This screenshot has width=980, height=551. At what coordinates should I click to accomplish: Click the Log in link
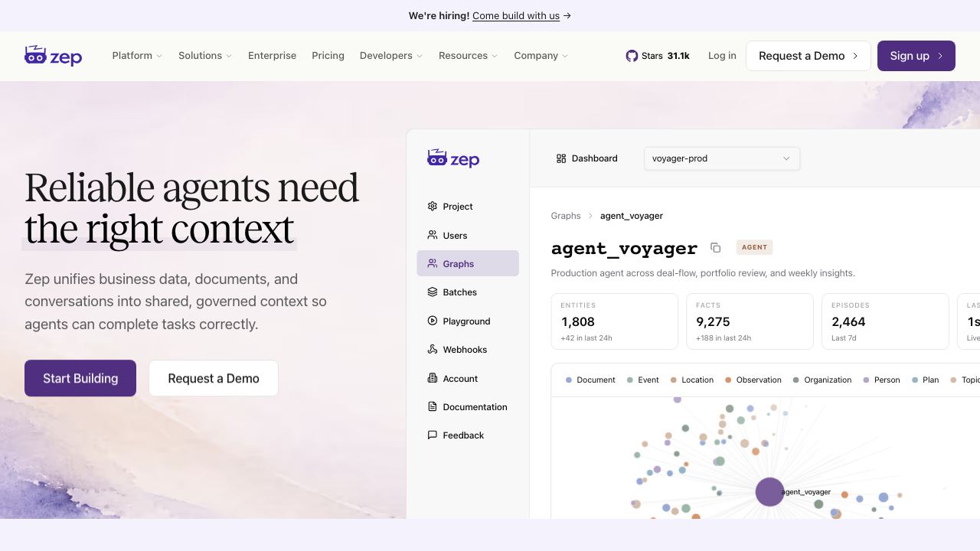click(x=722, y=56)
